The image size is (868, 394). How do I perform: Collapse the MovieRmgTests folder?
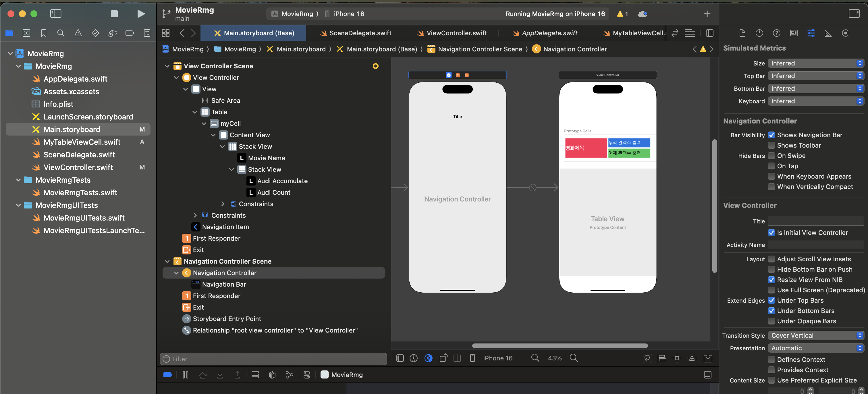pyautogui.click(x=19, y=180)
